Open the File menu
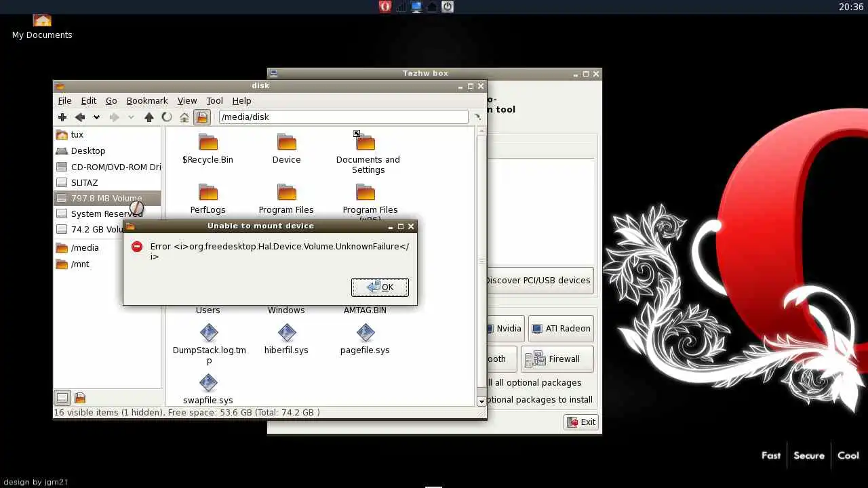 [x=64, y=100]
